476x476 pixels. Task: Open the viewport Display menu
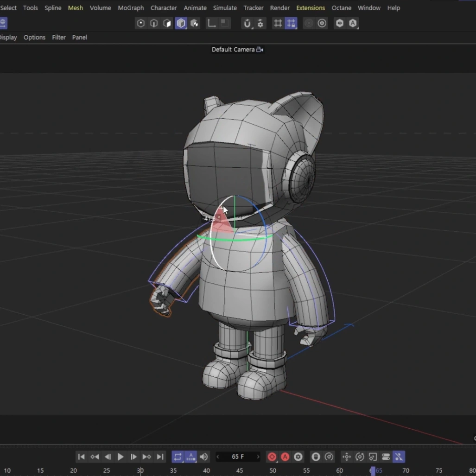[8, 38]
